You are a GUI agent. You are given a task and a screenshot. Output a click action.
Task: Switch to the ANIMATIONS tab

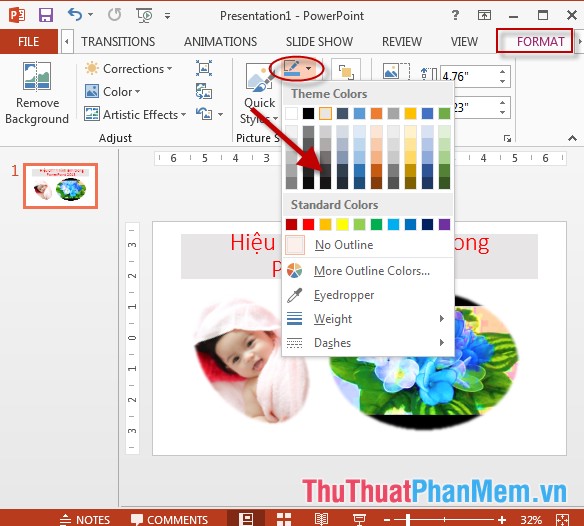(220, 41)
